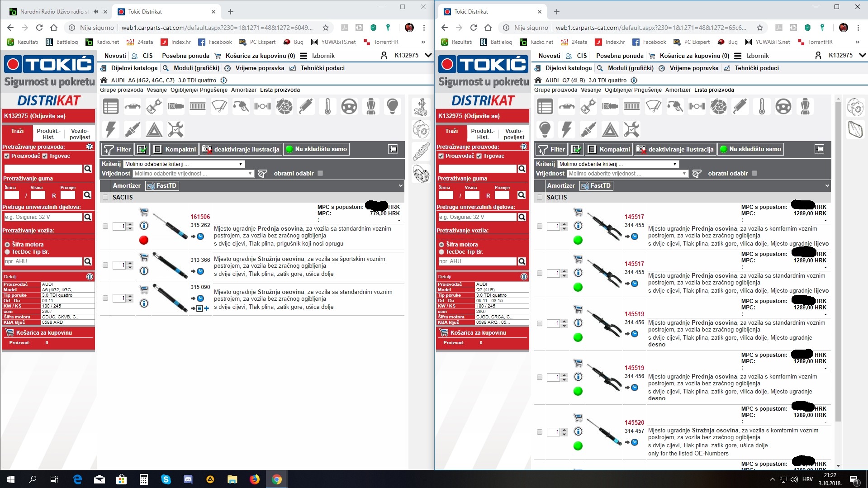Image resolution: width=868 pixels, height=488 pixels.
Task: Click coil spring illustration thumbnail in left window
Action: pos(421,152)
